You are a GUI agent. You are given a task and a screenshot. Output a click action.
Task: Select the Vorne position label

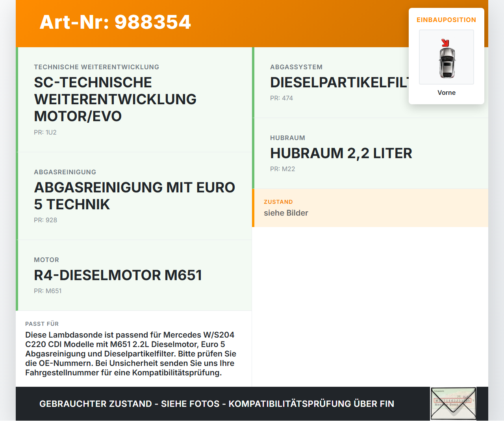pyautogui.click(x=447, y=93)
